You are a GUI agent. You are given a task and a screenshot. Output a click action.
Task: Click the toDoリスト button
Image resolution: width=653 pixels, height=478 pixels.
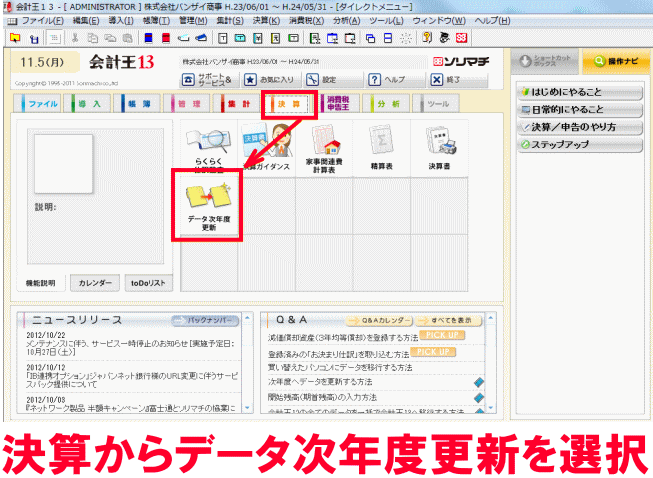pyautogui.click(x=148, y=283)
